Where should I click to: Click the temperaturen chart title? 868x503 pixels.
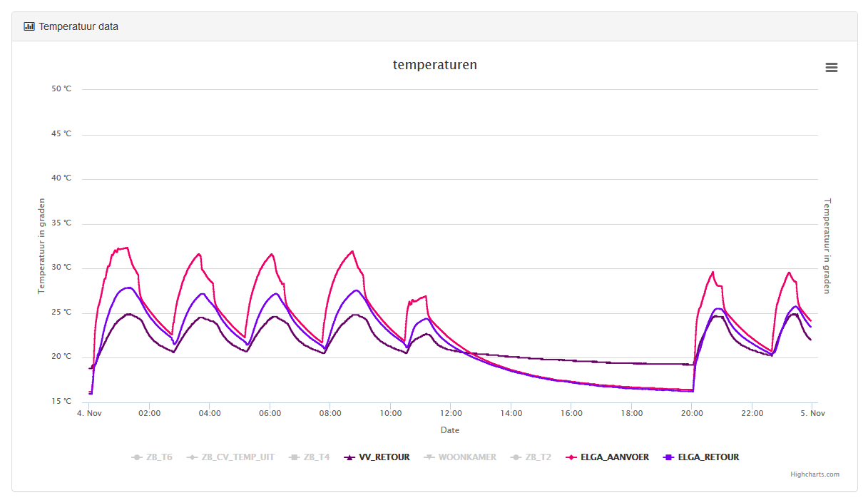click(x=434, y=65)
